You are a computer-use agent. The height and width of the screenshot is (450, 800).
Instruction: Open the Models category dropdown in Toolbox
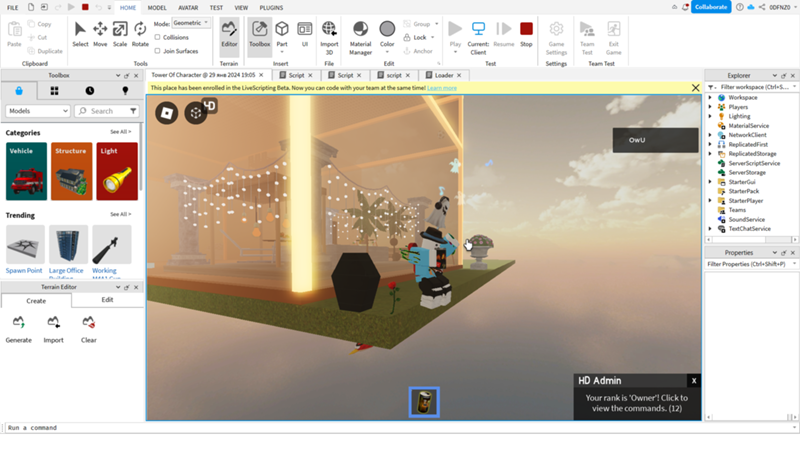point(37,111)
